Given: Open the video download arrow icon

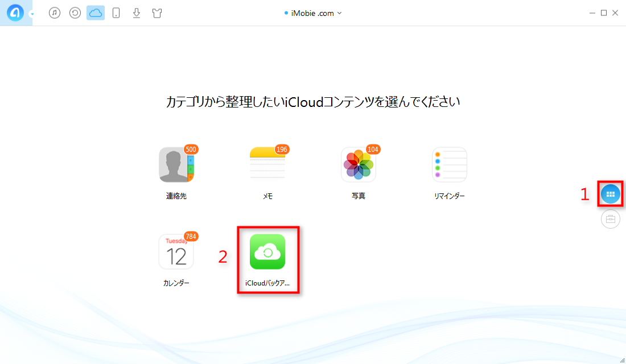Looking at the screenshot, I should pos(137,13).
